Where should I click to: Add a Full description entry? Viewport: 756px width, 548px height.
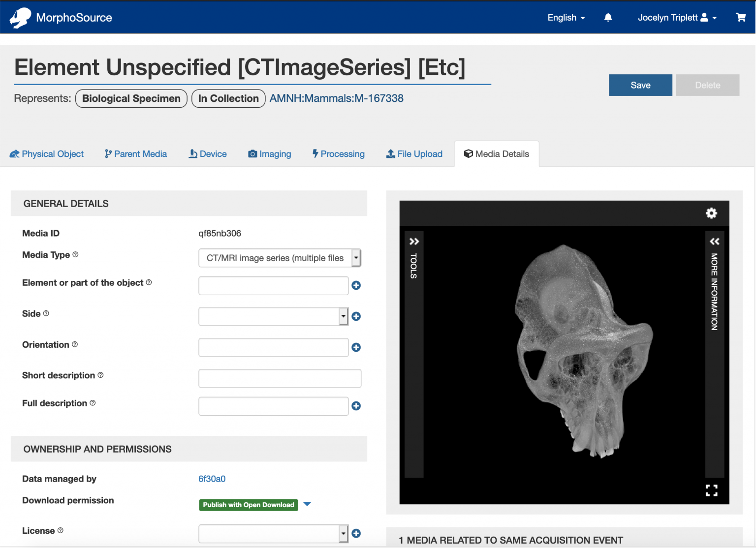(x=356, y=406)
